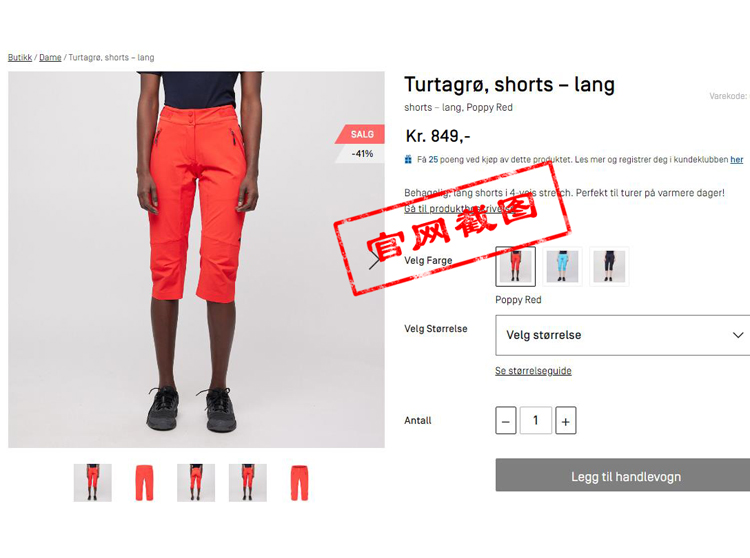Select the light blue color swatch
The width and height of the screenshot is (750, 558).
click(562, 266)
